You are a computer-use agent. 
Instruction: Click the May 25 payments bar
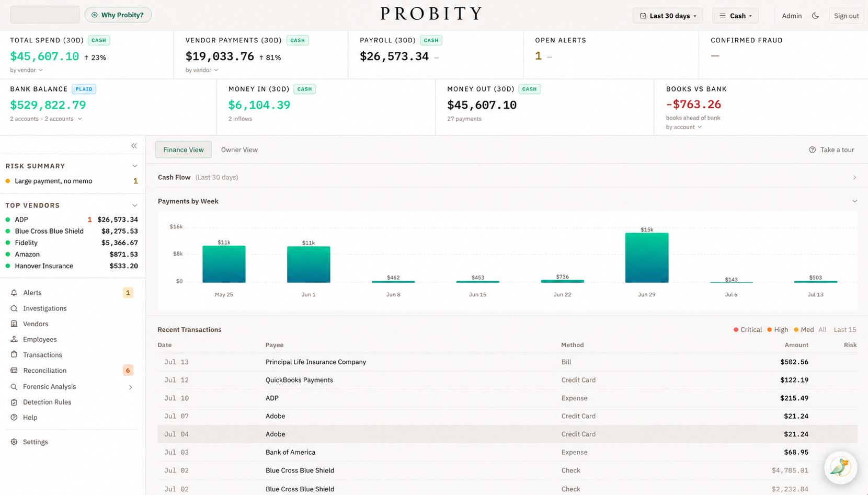(224, 264)
